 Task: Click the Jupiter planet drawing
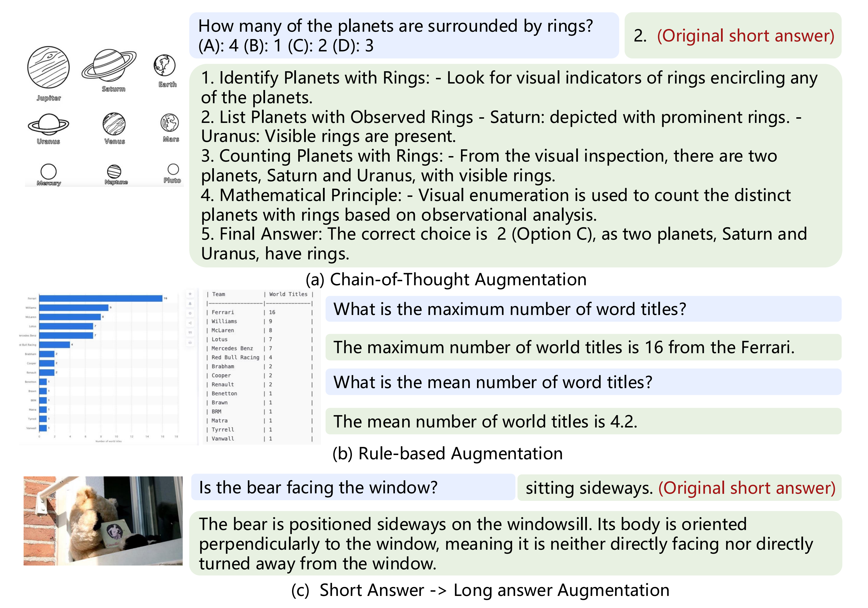click(x=48, y=67)
